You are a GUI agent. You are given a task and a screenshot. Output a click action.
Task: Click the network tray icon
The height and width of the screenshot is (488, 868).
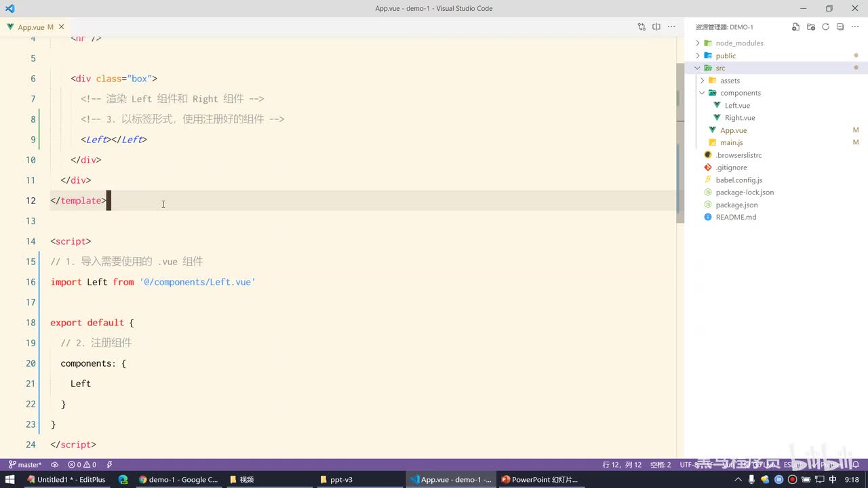pyautogui.click(x=819, y=479)
